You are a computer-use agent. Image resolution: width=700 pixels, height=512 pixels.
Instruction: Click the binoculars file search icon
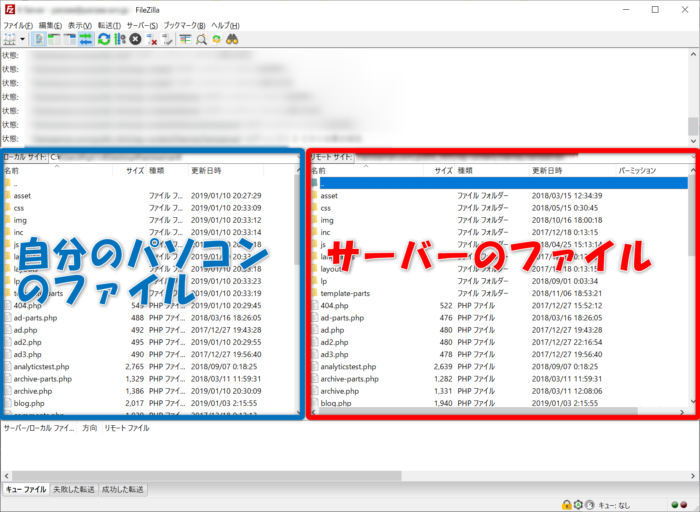[x=232, y=39]
